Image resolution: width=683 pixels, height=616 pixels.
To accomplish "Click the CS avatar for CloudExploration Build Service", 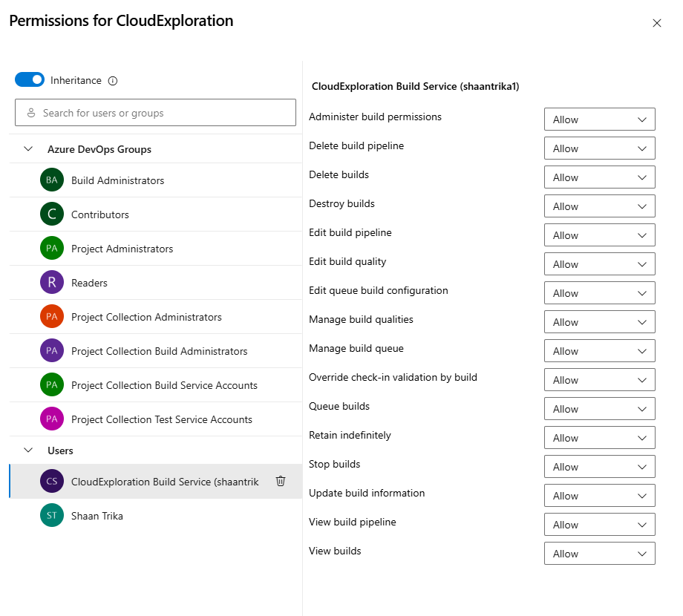I will click(52, 481).
